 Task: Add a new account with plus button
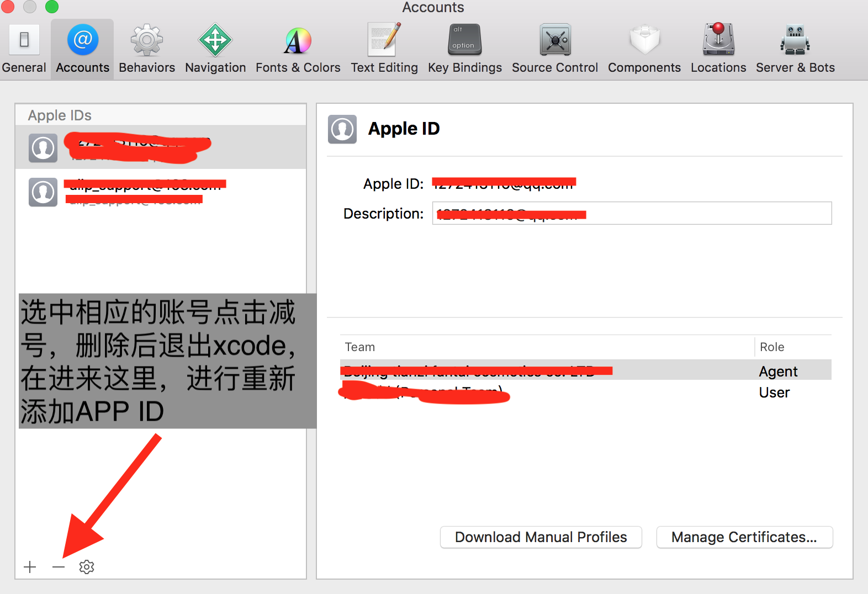(30, 567)
